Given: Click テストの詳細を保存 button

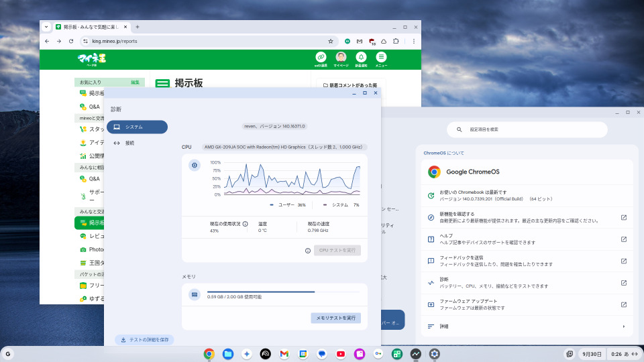Looking at the screenshot, I should [144, 340].
